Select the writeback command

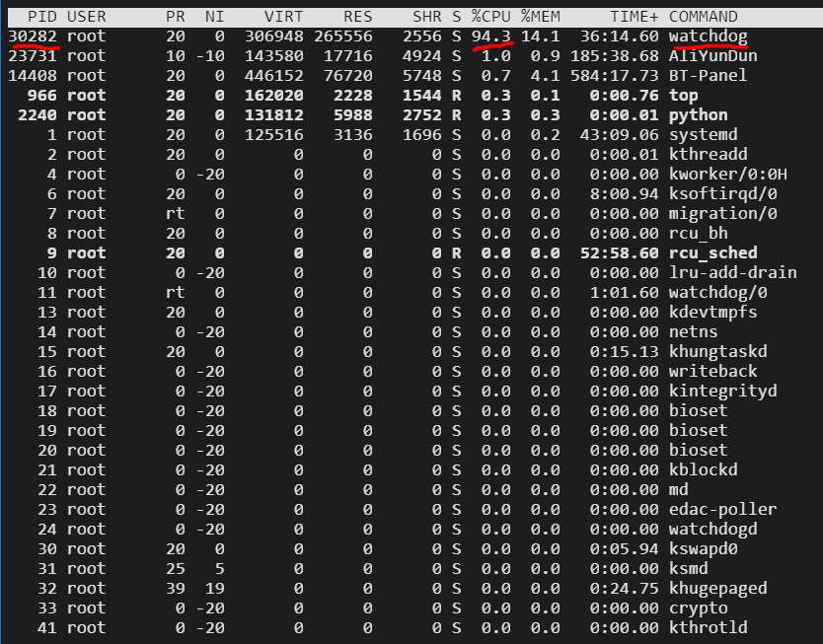point(712,372)
